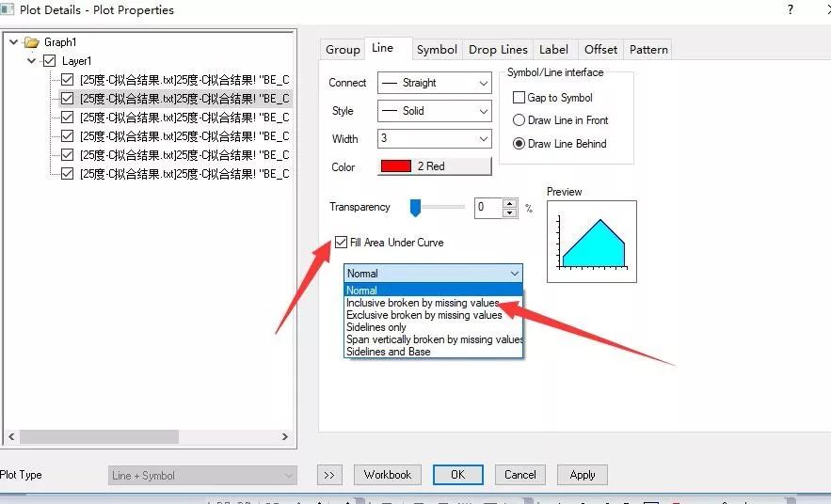Choose Inclusive broken by missing values

point(423,303)
